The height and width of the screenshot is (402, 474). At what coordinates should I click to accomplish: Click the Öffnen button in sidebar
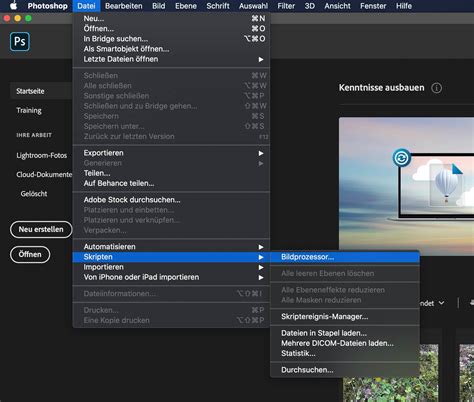point(30,254)
